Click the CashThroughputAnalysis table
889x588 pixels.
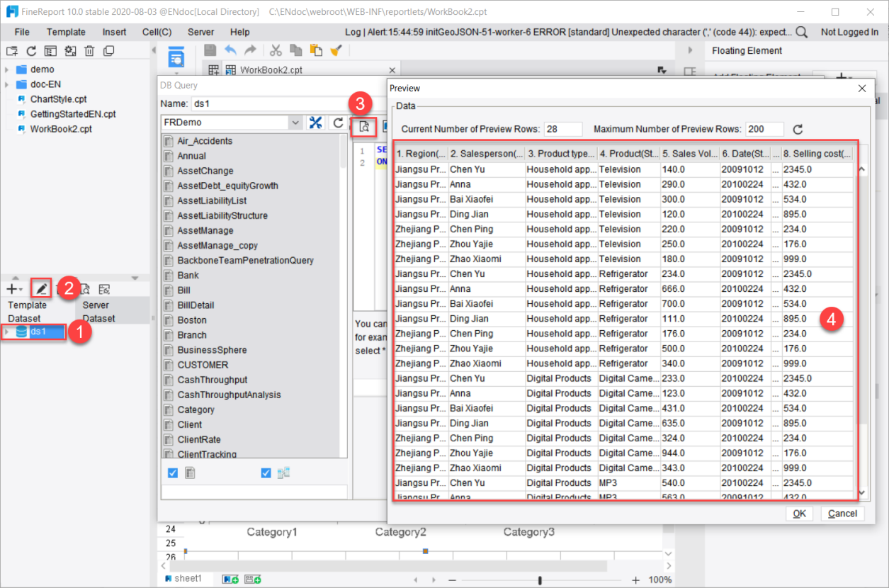[229, 395]
